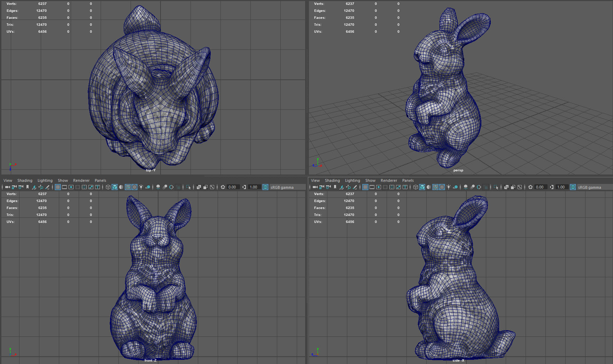Toggle Film Gate in front panel toolbar

pyautogui.click(x=64, y=187)
